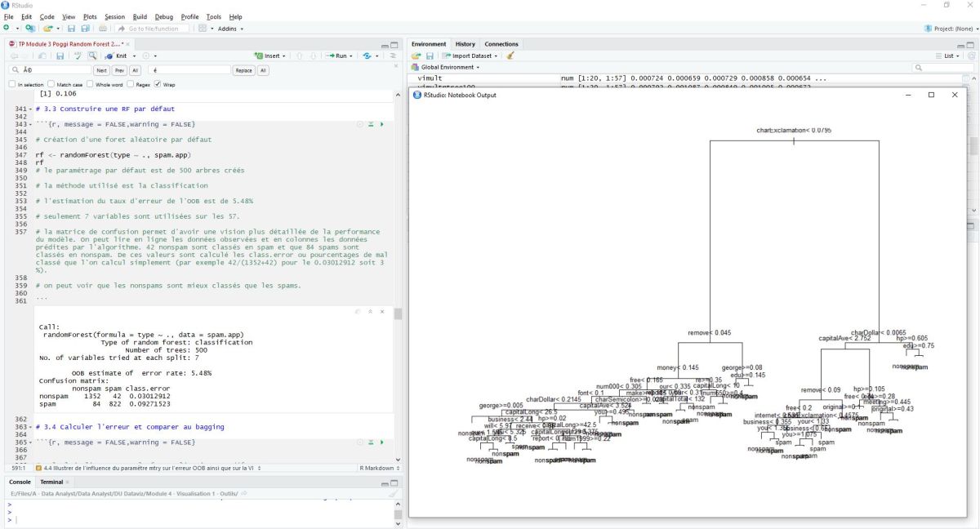
Task: Click the Environment search box
Action: tap(943, 67)
